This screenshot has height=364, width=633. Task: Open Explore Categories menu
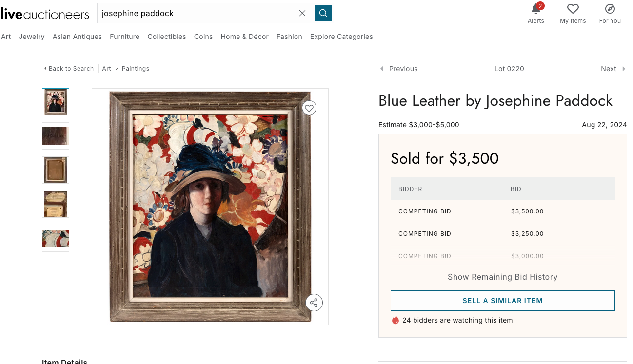341,37
